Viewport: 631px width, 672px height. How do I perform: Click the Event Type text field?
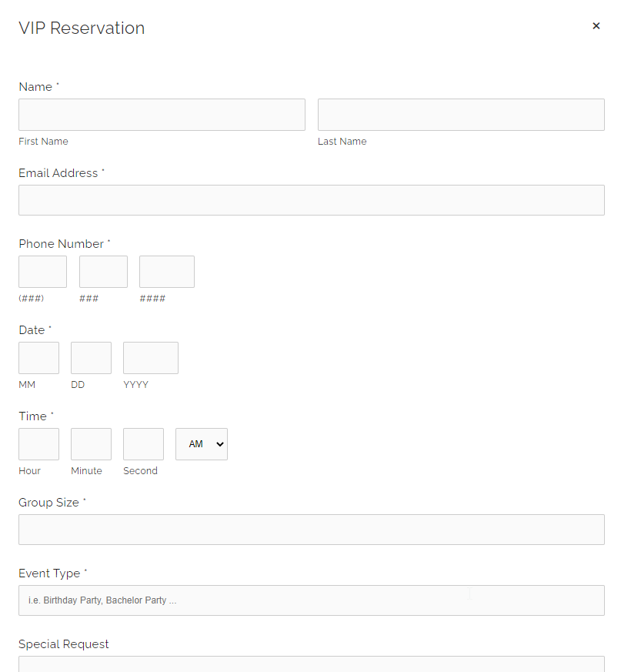pos(311,600)
